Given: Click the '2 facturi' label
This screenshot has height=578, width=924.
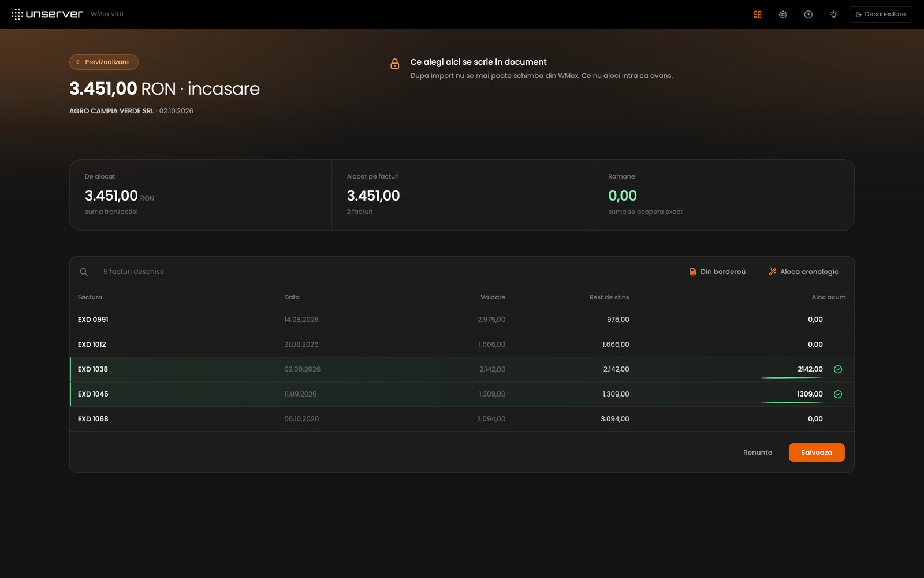Looking at the screenshot, I should coord(360,212).
